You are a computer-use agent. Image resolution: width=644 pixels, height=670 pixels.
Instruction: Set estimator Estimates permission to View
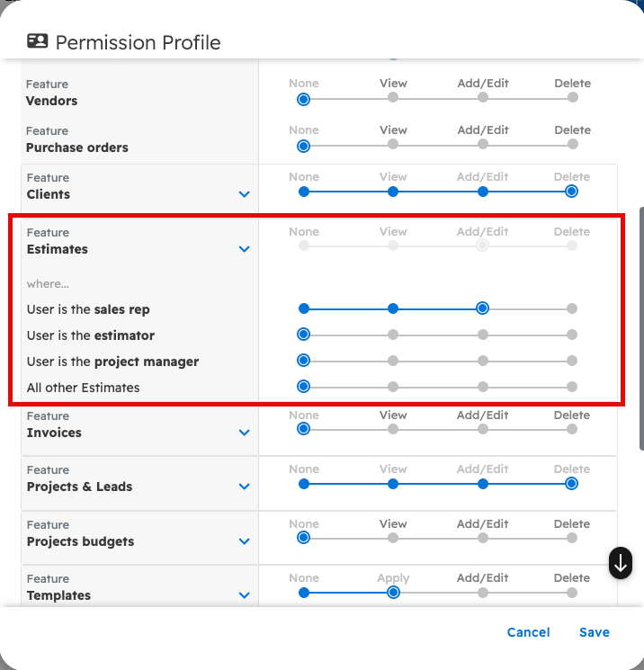pos(393,335)
